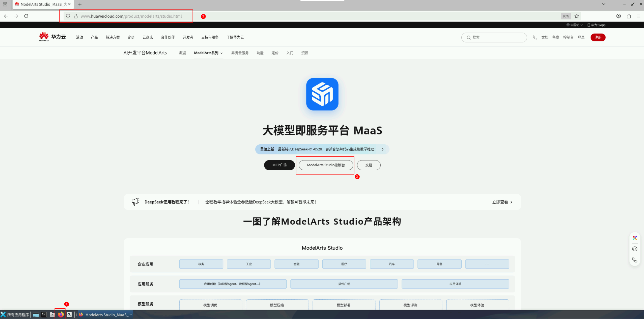The width and height of the screenshot is (644, 319).
Task: Click the smiley feedback icon in sidebar
Action: click(x=635, y=249)
